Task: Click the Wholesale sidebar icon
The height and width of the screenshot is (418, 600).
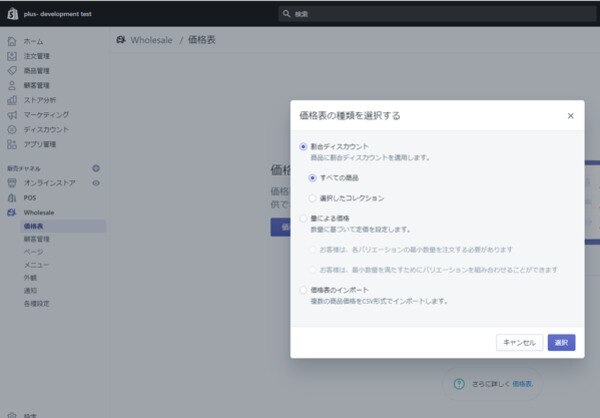Action: click(x=12, y=212)
